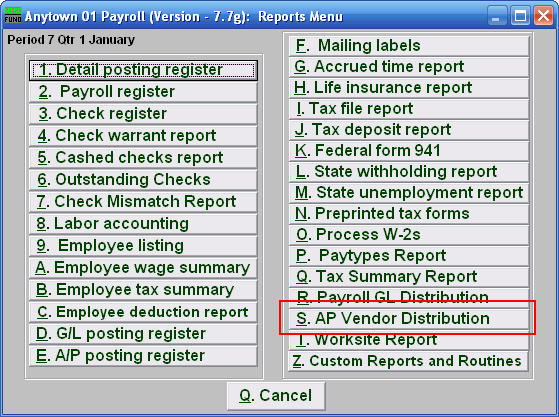Choose the Process W-2s option
This screenshot has height=417, width=559.
(409, 235)
